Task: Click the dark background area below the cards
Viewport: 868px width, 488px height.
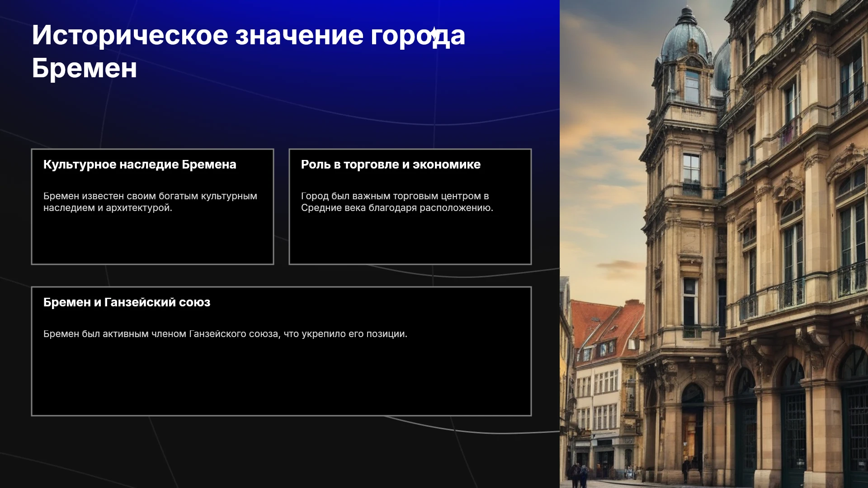Action: click(x=280, y=452)
